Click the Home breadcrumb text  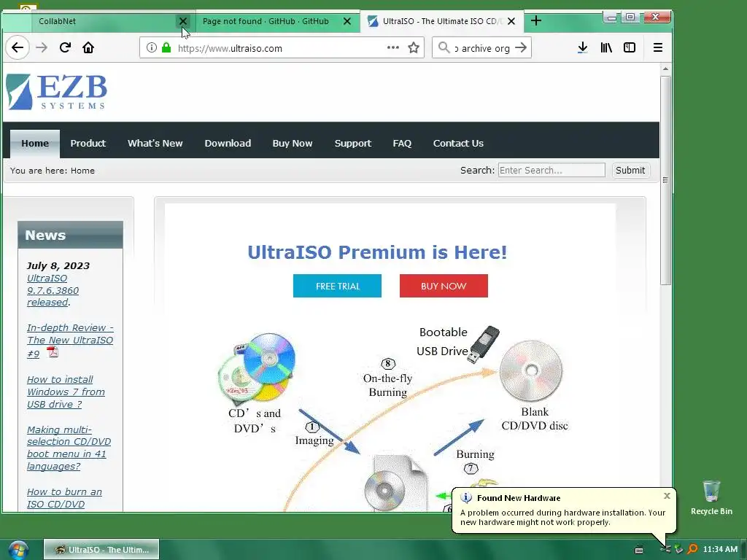(x=83, y=171)
